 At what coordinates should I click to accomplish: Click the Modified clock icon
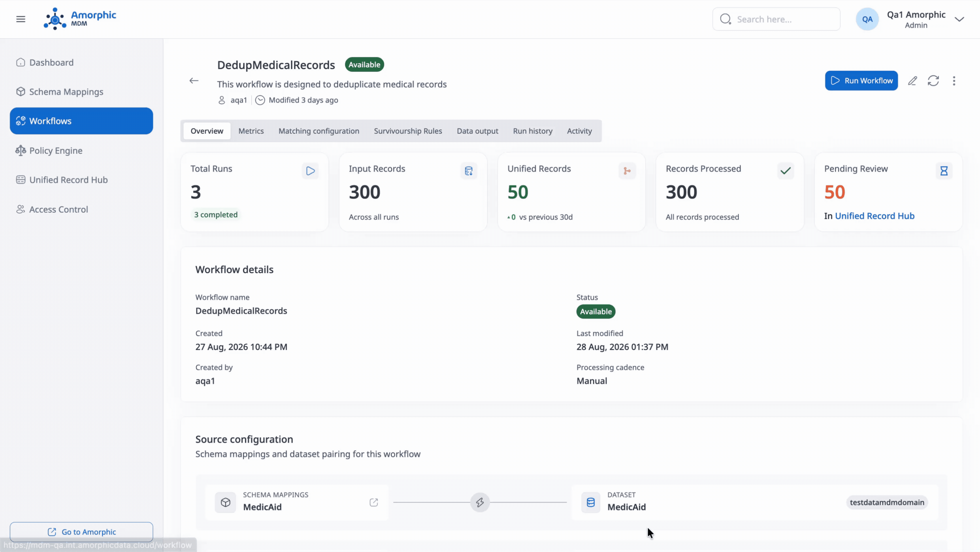coord(260,100)
